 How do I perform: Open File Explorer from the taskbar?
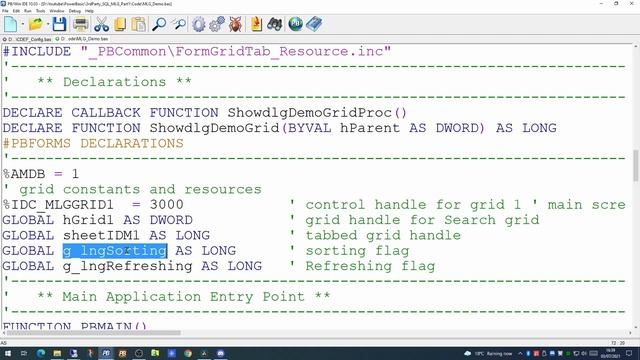tap(57, 353)
